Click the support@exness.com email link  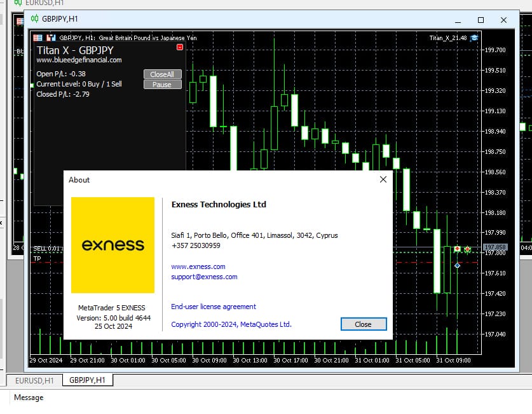pyautogui.click(x=204, y=277)
